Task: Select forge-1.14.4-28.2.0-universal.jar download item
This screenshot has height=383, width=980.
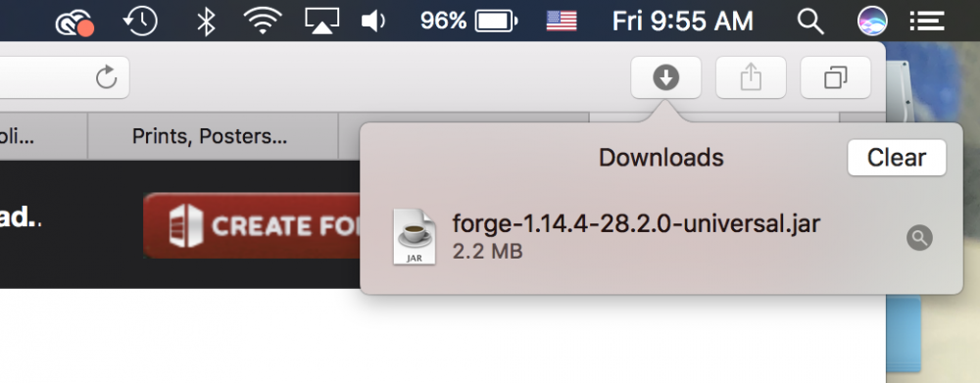Action: (661, 237)
